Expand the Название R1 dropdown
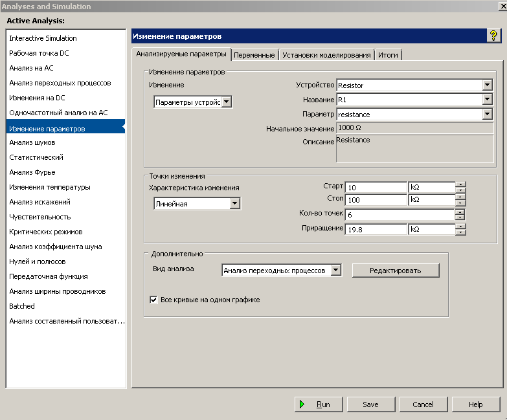 [x=487, y=100]
